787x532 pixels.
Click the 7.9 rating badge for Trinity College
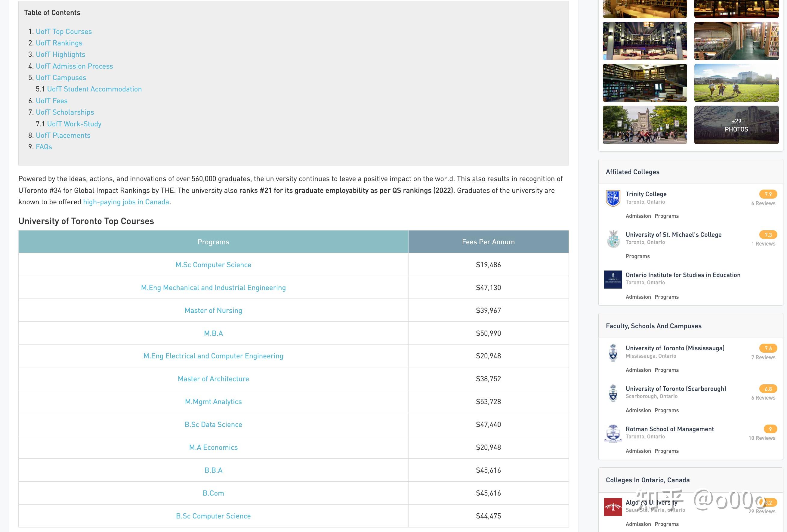(x=768, y=194)
